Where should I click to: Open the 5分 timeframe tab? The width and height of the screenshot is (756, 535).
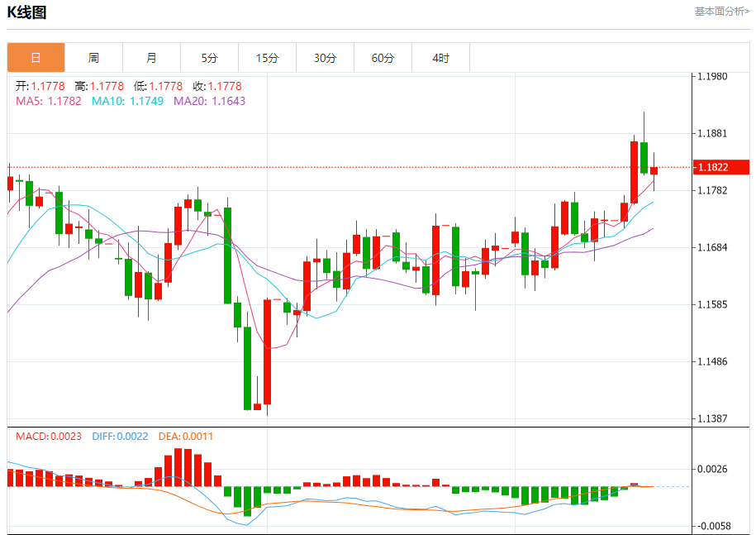coord(209,58)
